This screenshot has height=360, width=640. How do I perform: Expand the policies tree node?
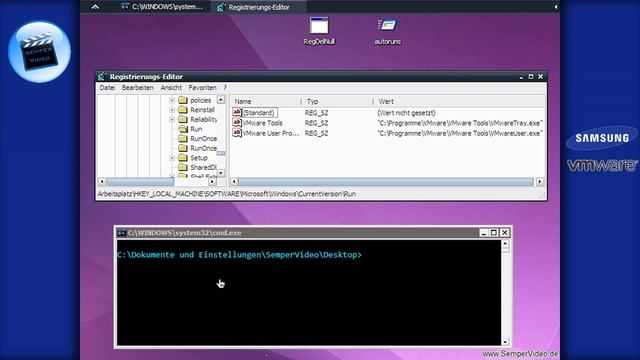tap(172, 100)
